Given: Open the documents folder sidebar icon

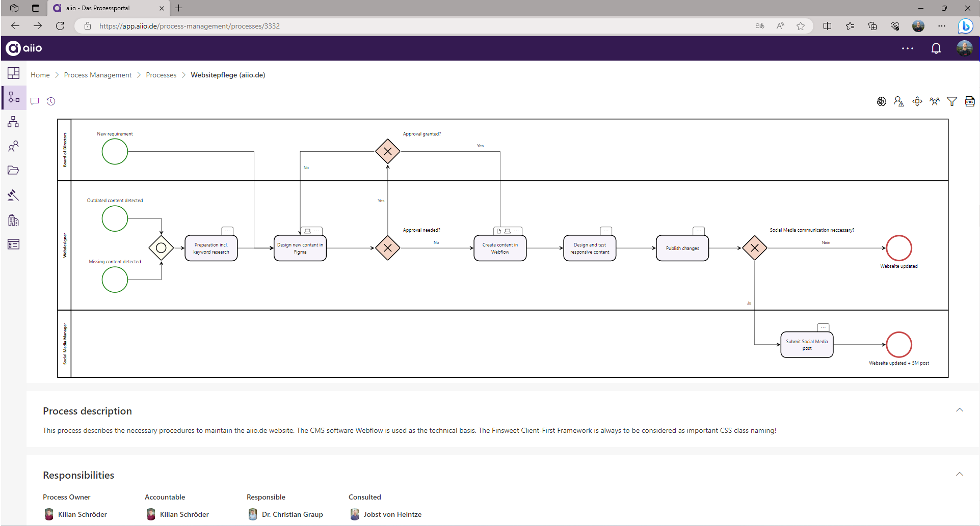Looking at the screenshot, I should [13, 170].
